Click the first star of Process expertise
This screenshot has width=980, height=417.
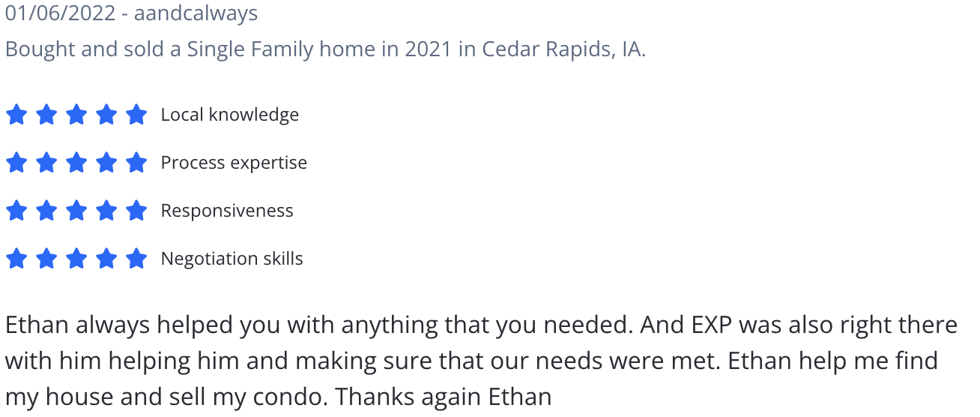[16, 163]
